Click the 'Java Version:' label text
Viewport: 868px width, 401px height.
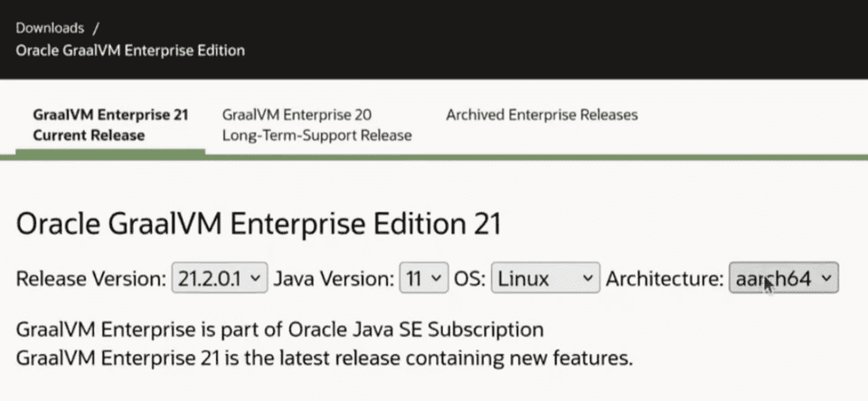335,278
